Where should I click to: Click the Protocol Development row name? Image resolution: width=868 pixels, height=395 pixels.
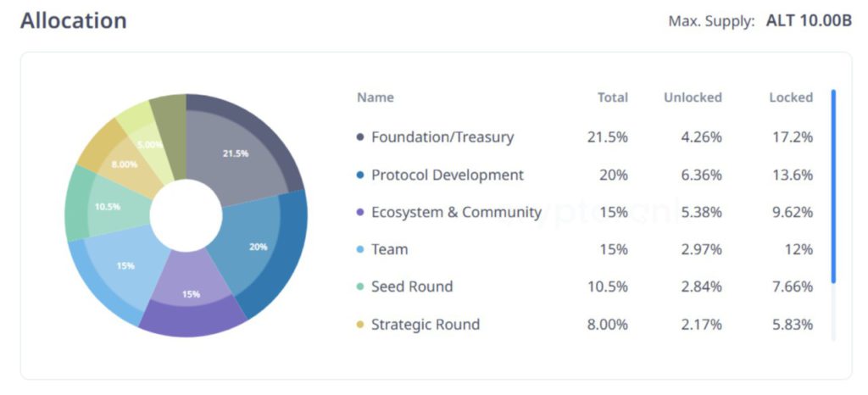[x=447, y=175]
